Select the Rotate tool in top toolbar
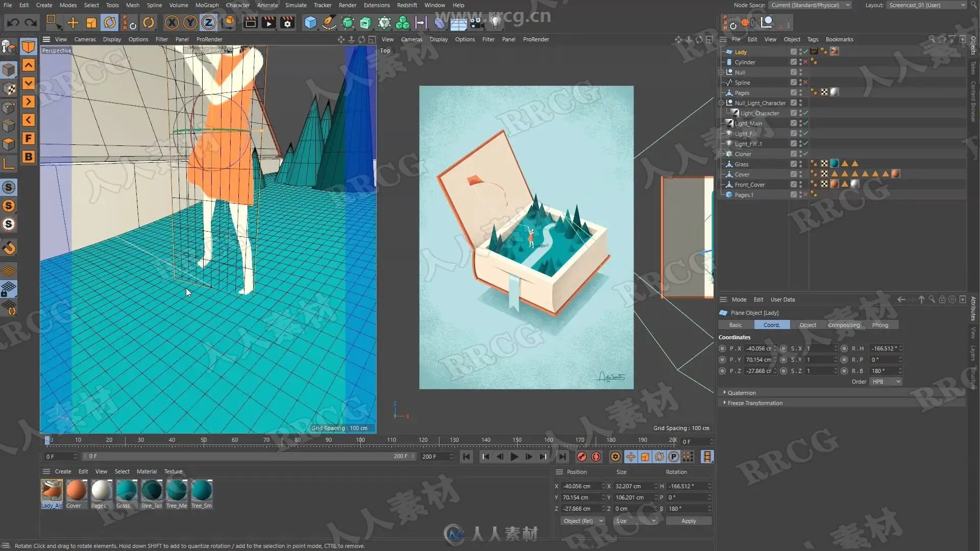The image size is (980, 551). (110, 22)
